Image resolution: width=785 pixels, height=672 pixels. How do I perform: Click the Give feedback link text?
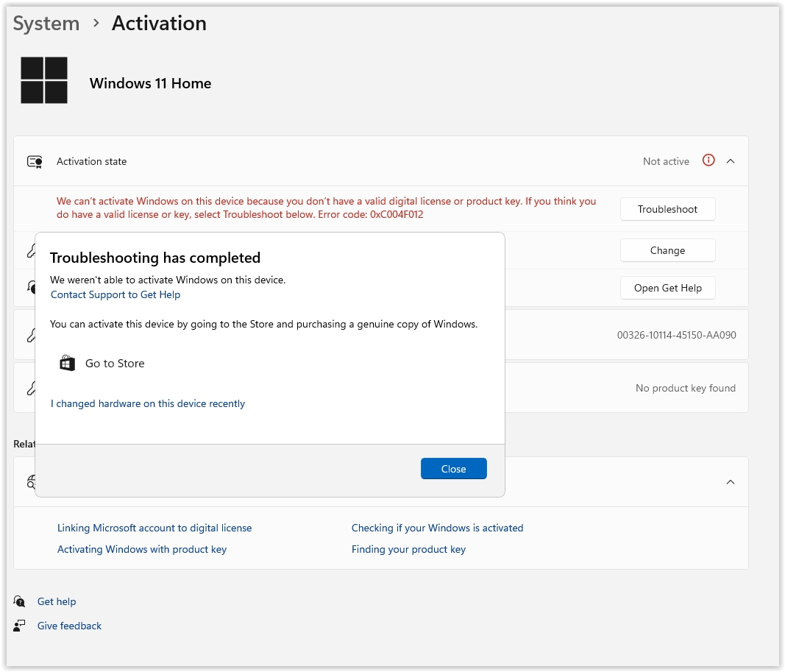coord(69,626)
